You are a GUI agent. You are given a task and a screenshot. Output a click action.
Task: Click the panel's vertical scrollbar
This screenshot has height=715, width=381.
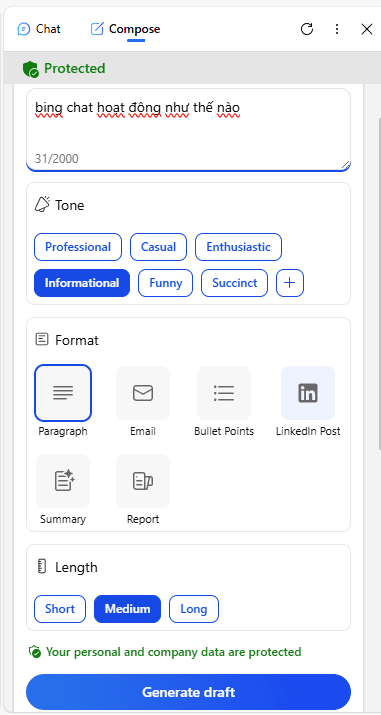pyautogui.click(x=379, y=285)
